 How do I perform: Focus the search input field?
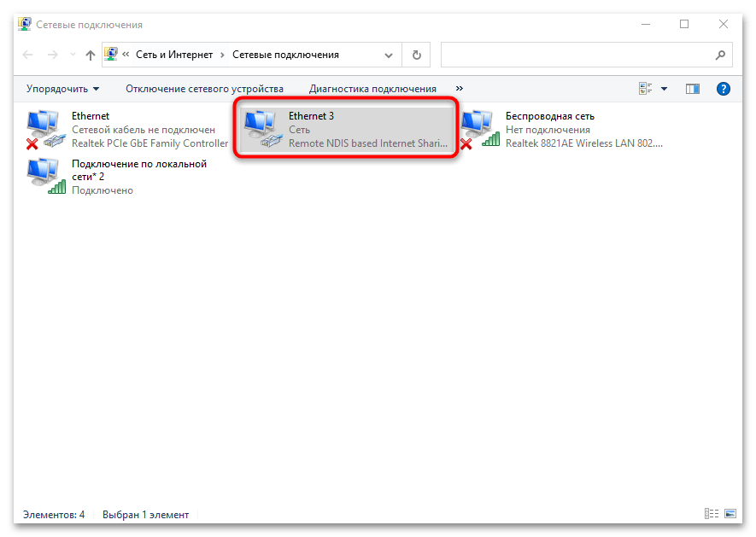click(x=576, y=55)
